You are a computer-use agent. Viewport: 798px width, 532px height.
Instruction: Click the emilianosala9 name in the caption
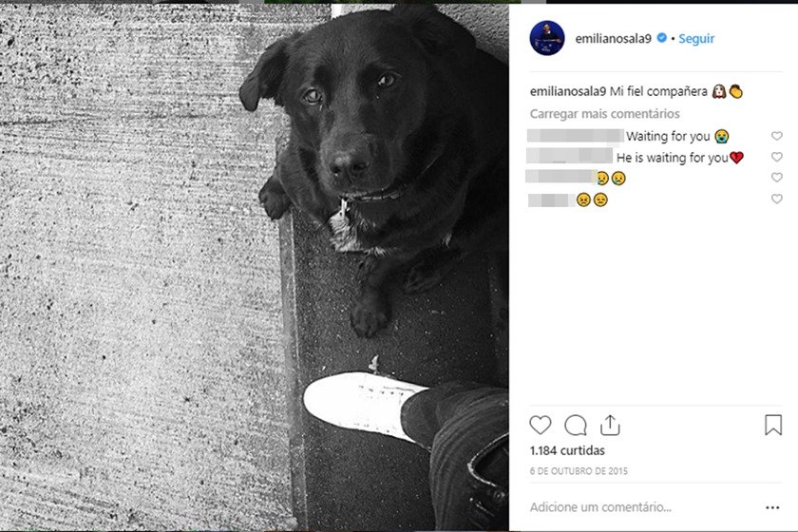[x=568, y=91]
